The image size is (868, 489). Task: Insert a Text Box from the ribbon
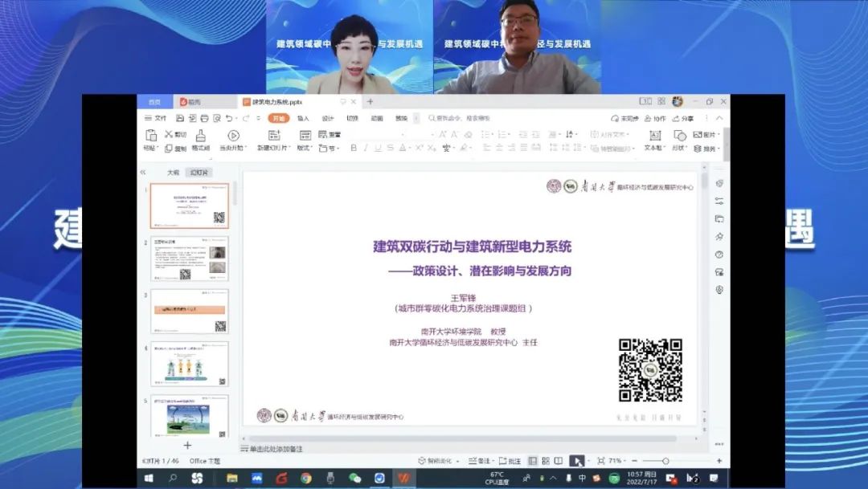(x=655, y=136)
